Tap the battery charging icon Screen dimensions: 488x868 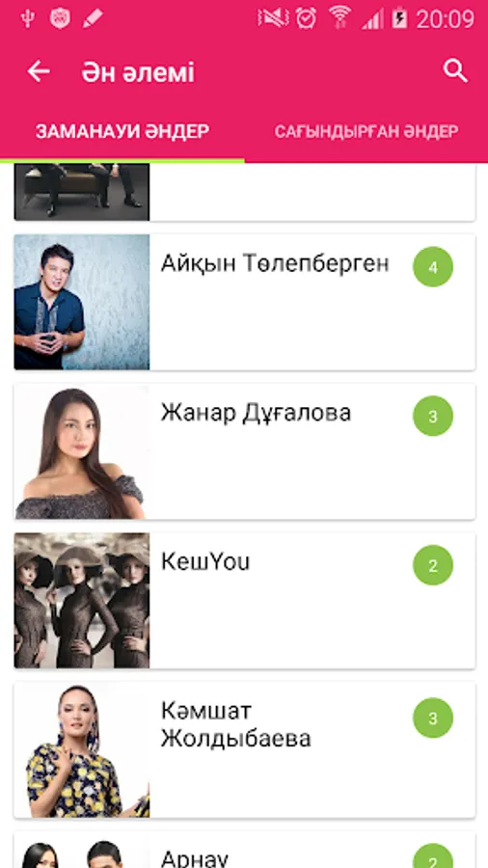[399, 18]
